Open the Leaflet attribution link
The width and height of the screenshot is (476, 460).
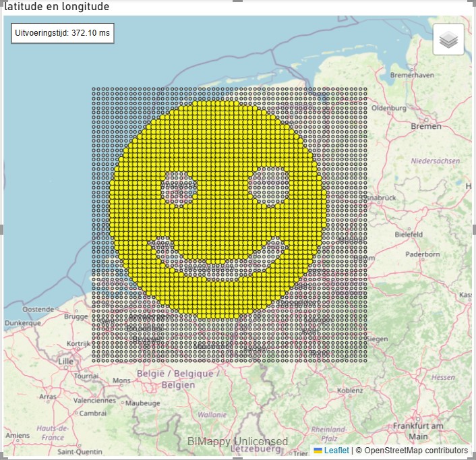tap(336, 450)
